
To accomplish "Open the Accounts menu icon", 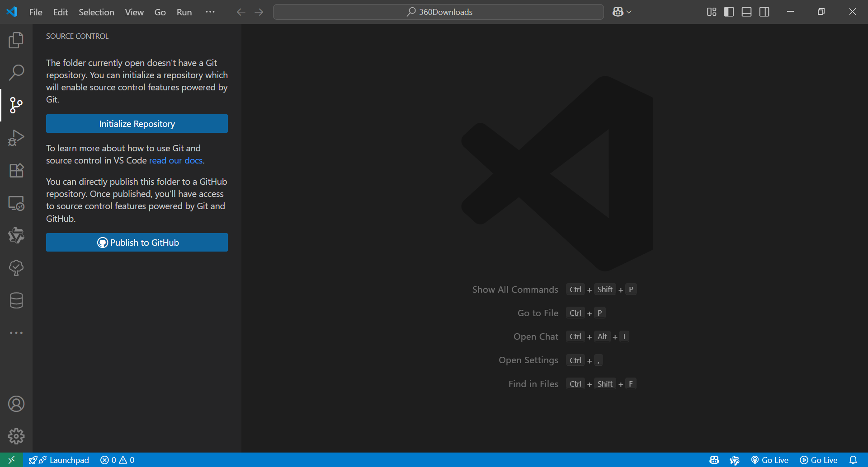I will pos(16,404).
